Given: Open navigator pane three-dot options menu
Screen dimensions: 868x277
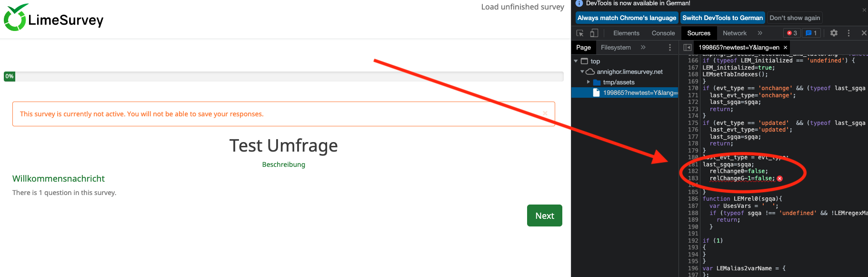Looking at the screenshot, I should click(x=670, y=47).
